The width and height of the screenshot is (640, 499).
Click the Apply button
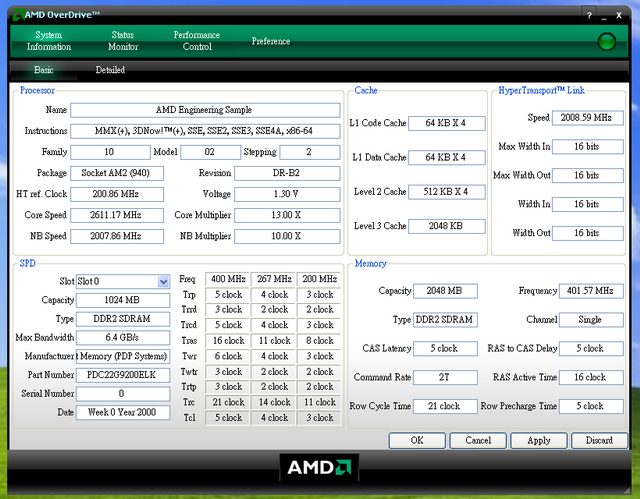click(x=539, y=440)
